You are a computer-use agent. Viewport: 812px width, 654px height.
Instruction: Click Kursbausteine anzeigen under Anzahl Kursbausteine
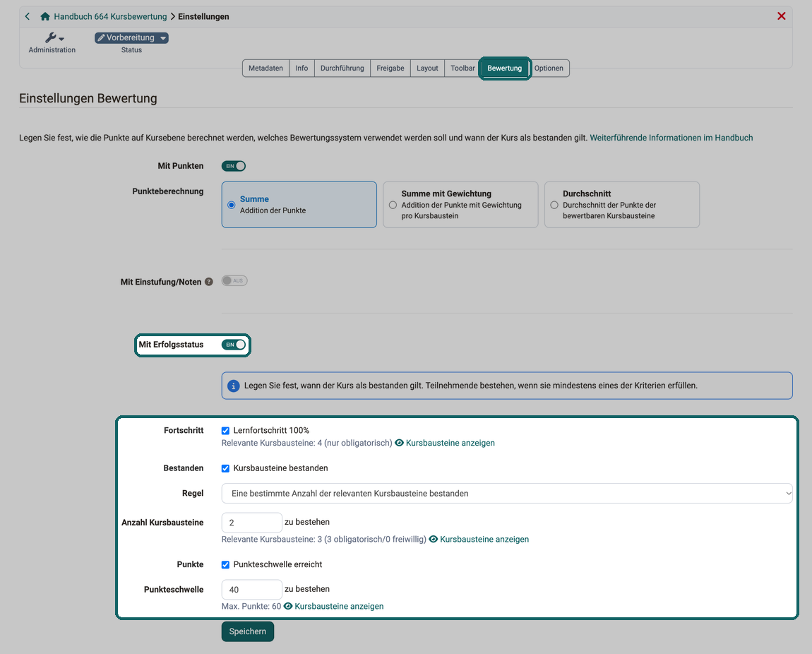pos(484,539)
